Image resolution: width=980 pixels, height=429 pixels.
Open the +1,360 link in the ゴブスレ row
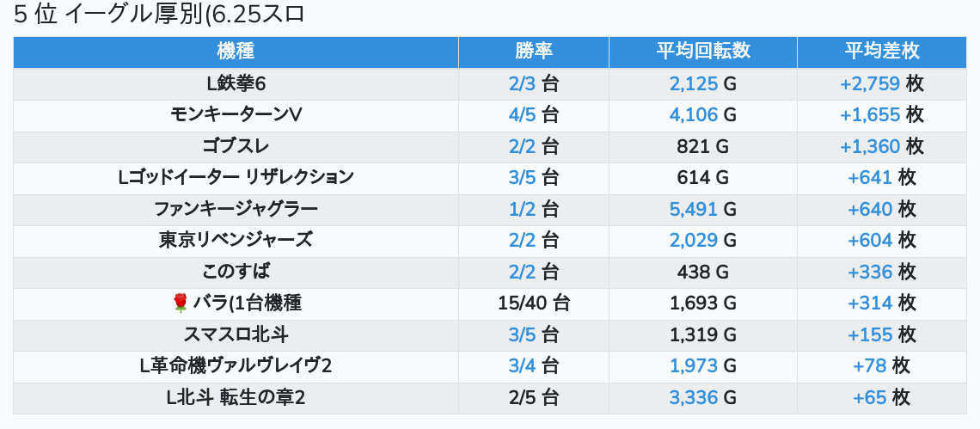tap(870, 146)
